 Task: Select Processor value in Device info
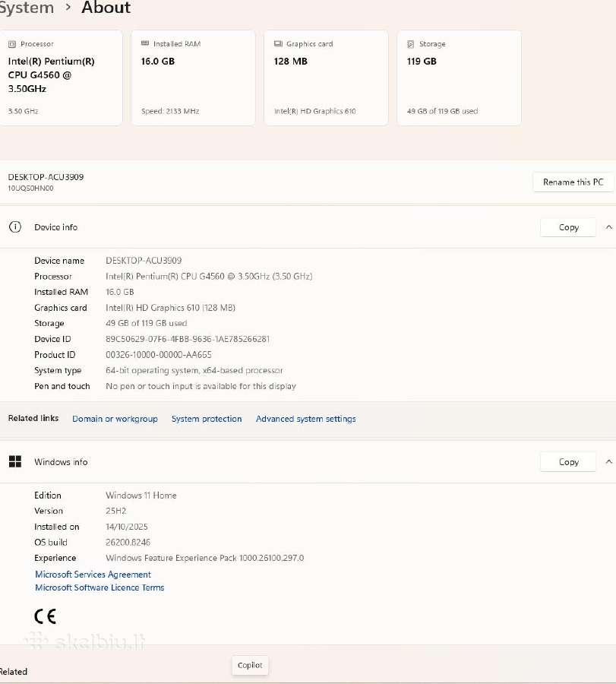[x=209, y=276]
